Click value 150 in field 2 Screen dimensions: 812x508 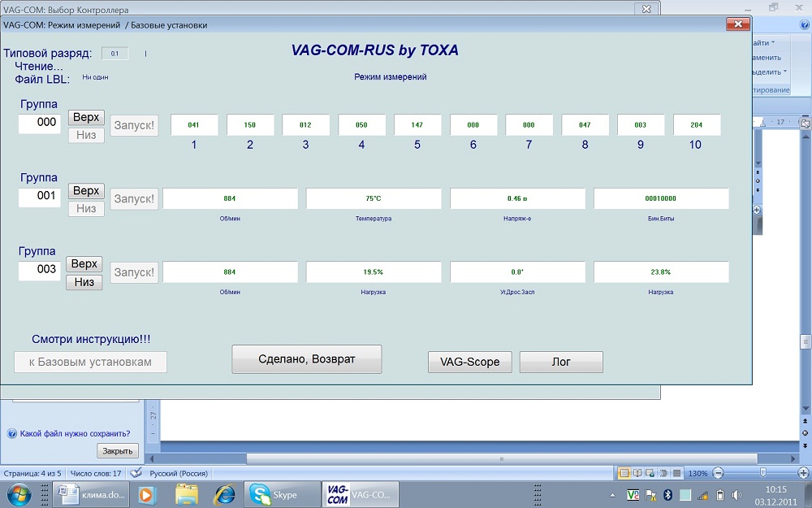click(x=249, y=125)
